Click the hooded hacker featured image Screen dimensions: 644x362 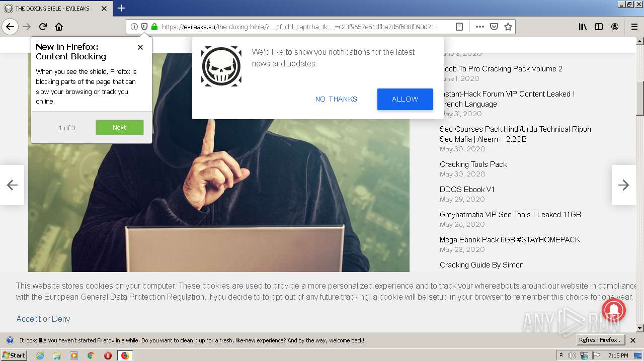219,162
